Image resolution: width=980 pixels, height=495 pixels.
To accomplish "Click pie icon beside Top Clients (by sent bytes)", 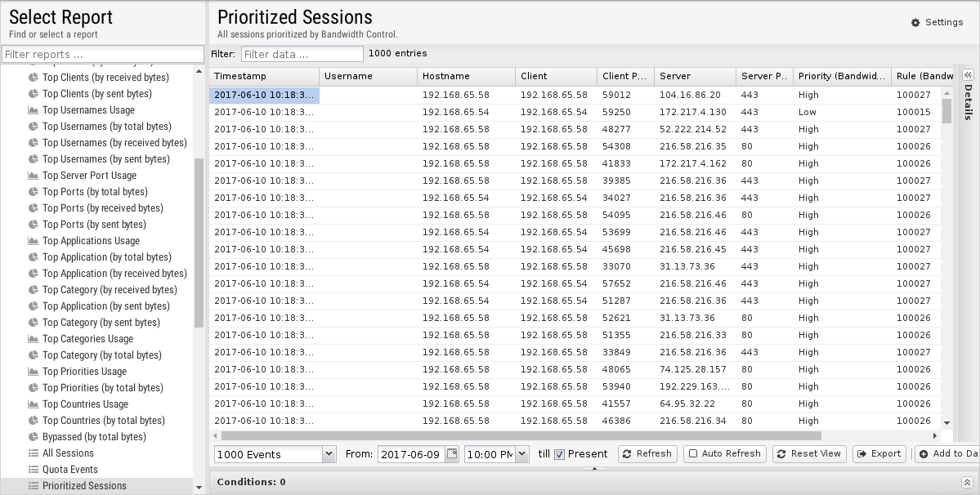I will pos(34,94).
